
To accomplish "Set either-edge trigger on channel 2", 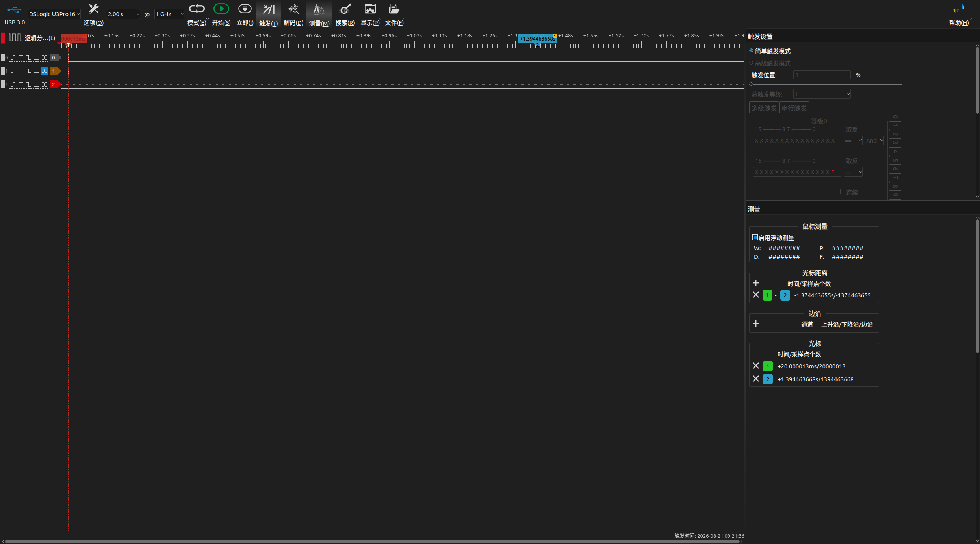I will pos(45,84).
